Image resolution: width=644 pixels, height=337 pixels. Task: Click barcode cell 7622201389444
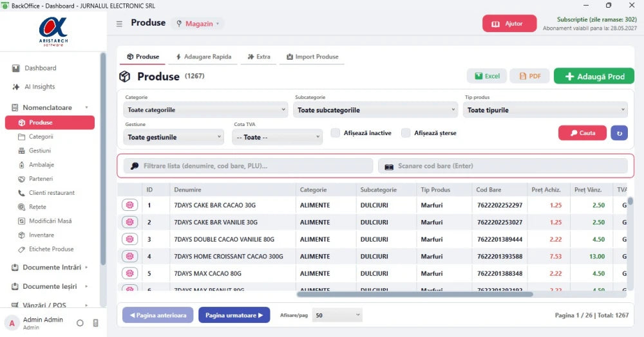[500, 239]
